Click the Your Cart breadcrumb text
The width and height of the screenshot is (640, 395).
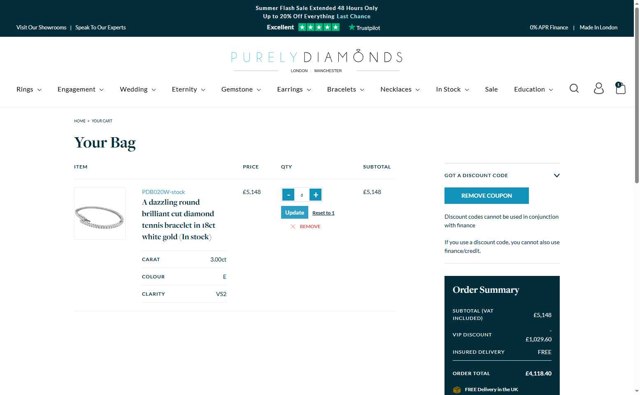pos(102,121)
